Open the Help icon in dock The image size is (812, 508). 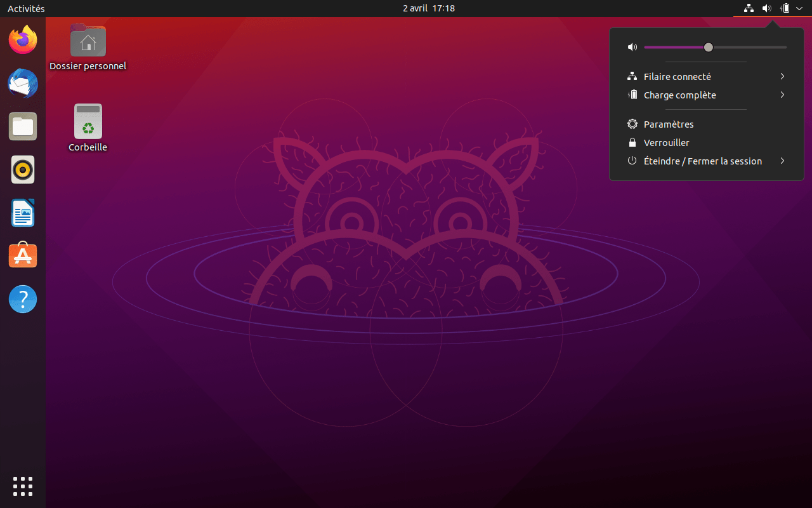[23, 299]
